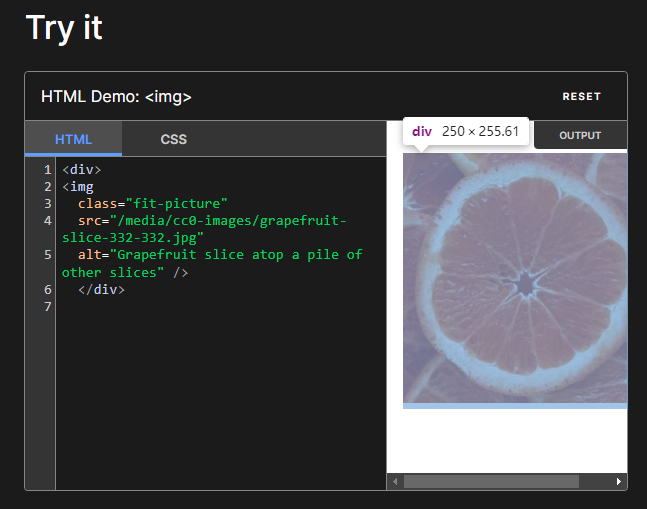
Task: Click the class="fit-picture" attribute line
Action: pos(153,204)
